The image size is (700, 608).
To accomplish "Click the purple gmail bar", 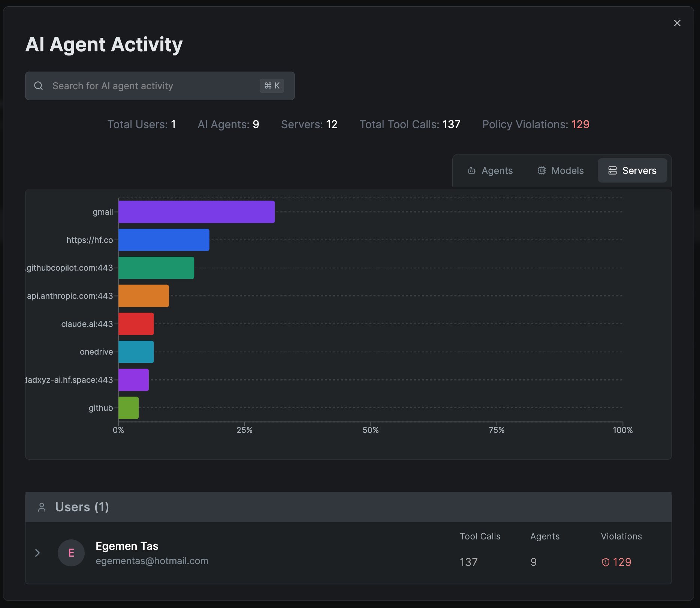I will coord(196,212).
